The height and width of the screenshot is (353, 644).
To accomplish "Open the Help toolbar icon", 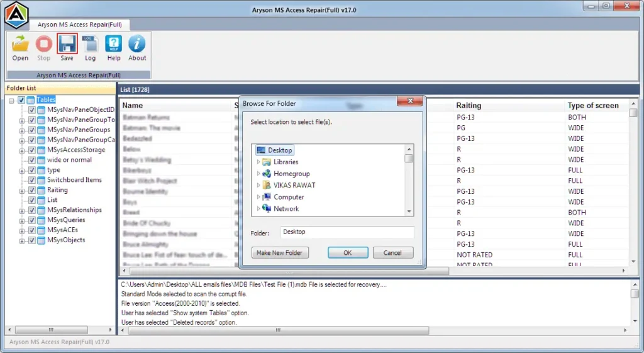I will 114,43.
